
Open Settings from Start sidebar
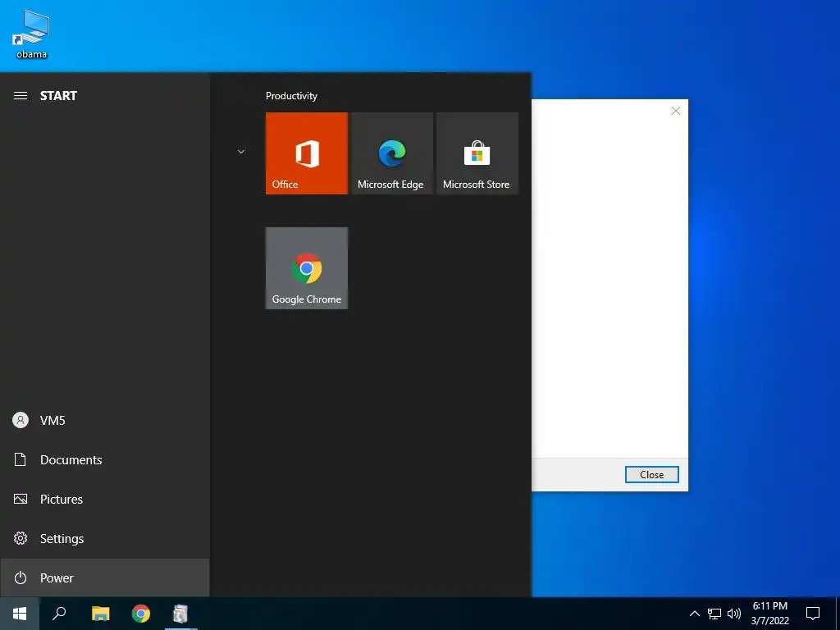[104, 538]
